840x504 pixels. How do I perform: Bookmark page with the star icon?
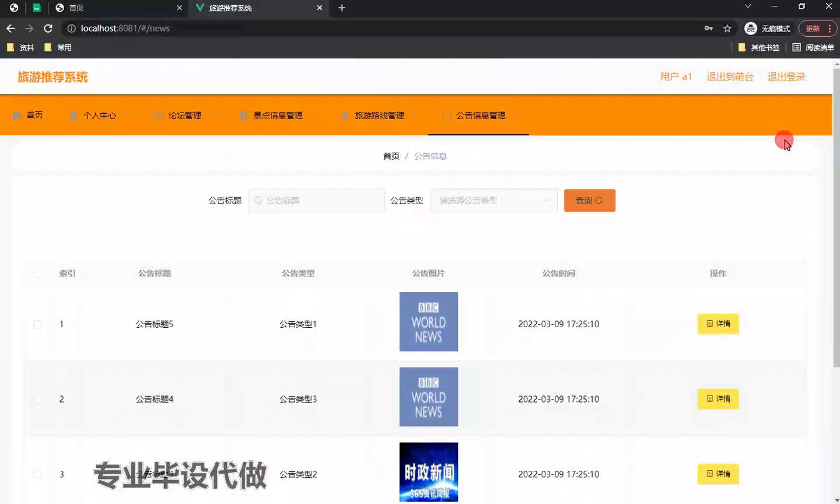point(727,28)
